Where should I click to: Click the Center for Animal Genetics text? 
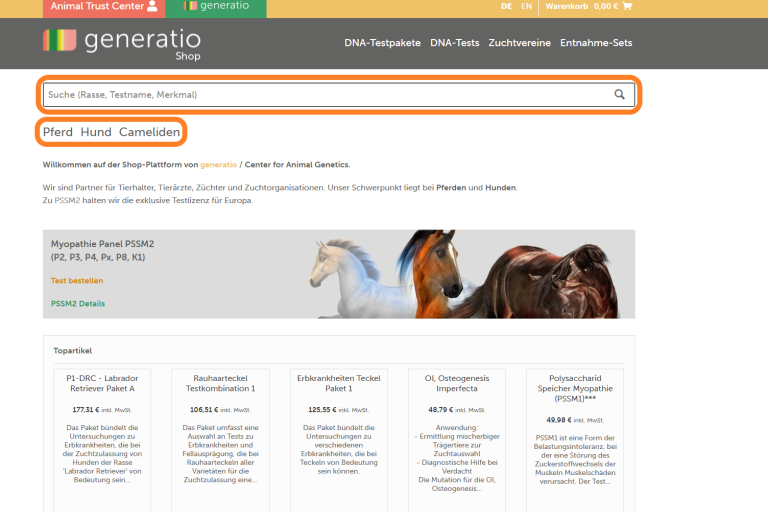[x=297, y=165]
